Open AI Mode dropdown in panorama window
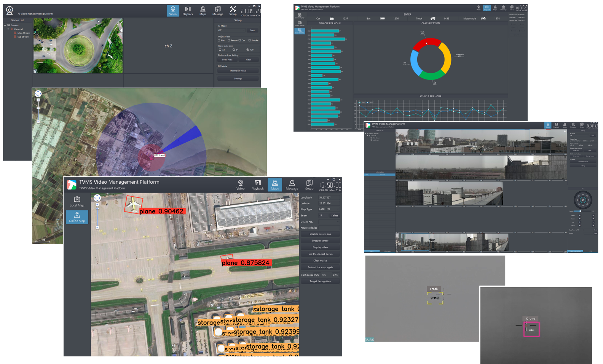Image resolution: width=603 pixels, height=364 pixels. [579, 136]
